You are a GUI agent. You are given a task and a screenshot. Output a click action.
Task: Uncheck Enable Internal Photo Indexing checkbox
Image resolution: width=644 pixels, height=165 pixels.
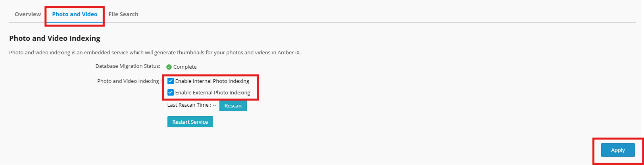tap(171, 81)
